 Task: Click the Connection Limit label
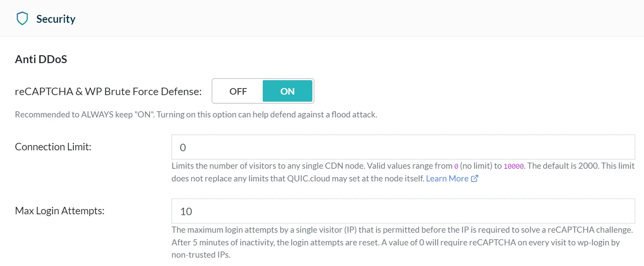pyautogui.click(x=53, y=146)
